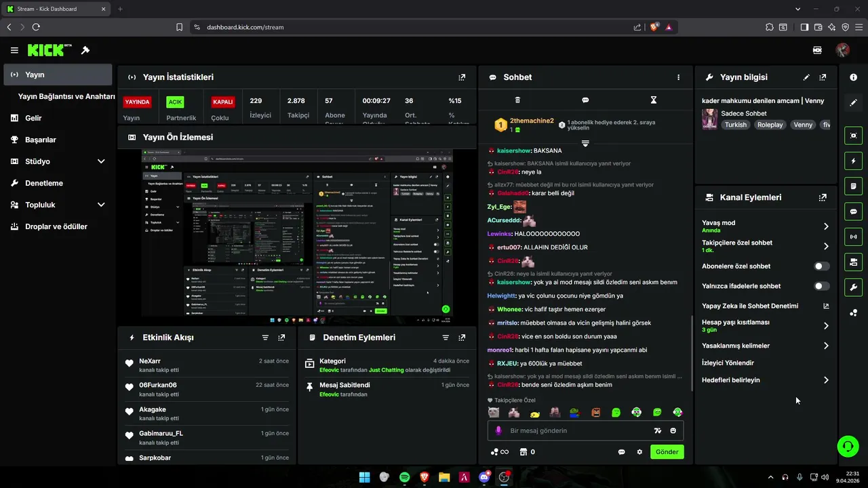This screenshot has width=868, height=488.
Task: Edit stream info with the Yayın bilgisi pencil
Action: coord(806,77)
